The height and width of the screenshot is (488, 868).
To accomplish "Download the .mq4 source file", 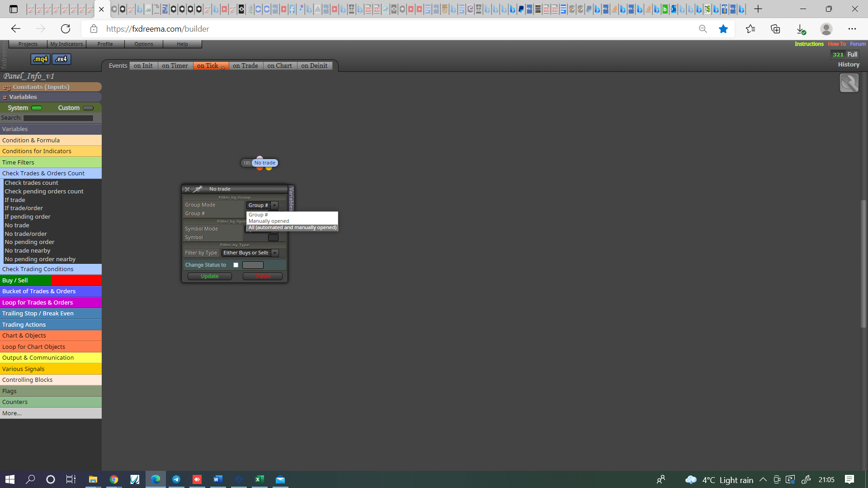I will click(40, 59).
